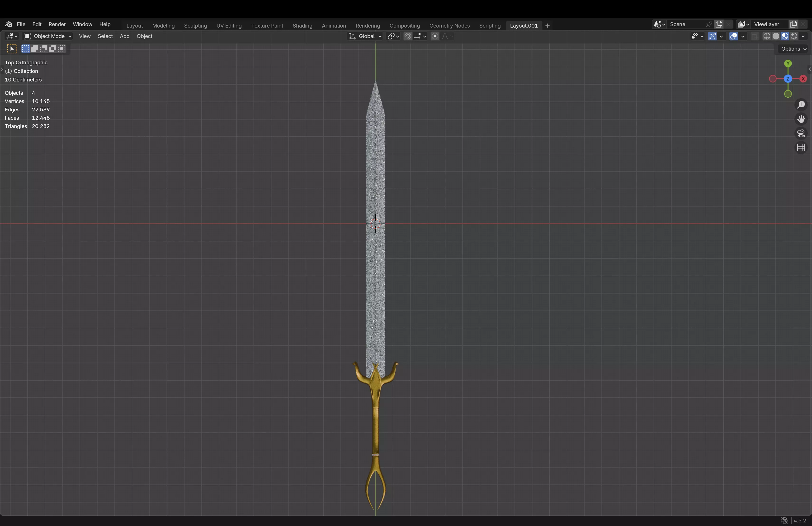Toggle X-ray mode

(x=755, y=36)
